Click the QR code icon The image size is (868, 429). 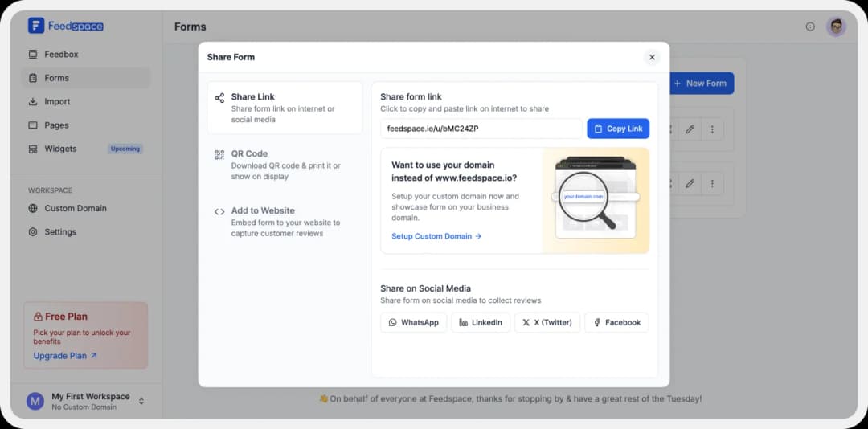pos(219,155)
